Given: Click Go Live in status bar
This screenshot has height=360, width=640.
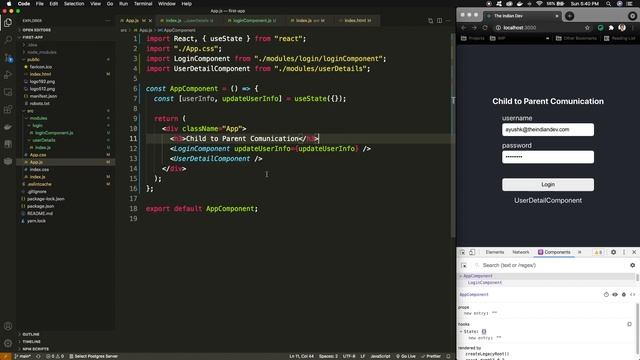Looking at the screenshot, I should 406,356.
